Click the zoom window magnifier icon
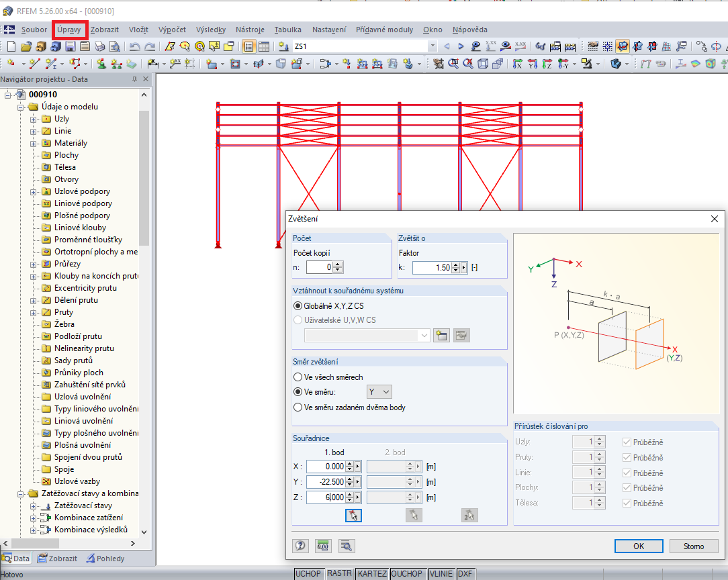Screen dimensions: 728x580 [453, 64]
